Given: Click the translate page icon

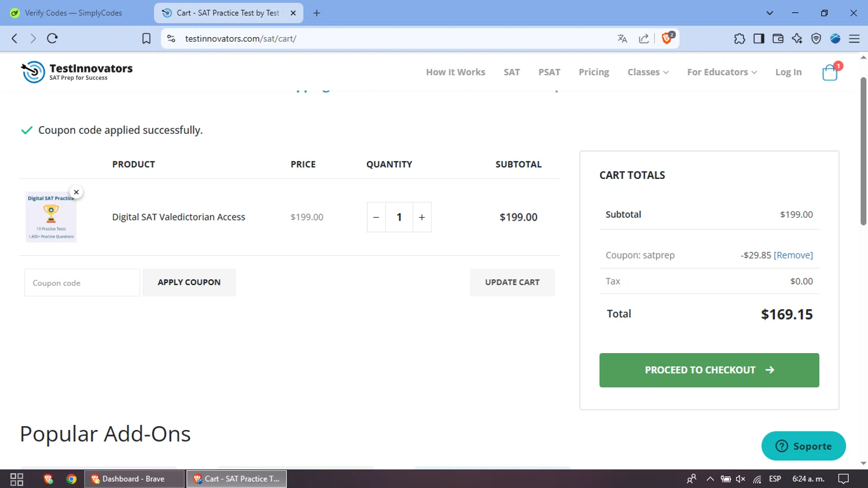Looking at the screenshot, I should 622,38.
